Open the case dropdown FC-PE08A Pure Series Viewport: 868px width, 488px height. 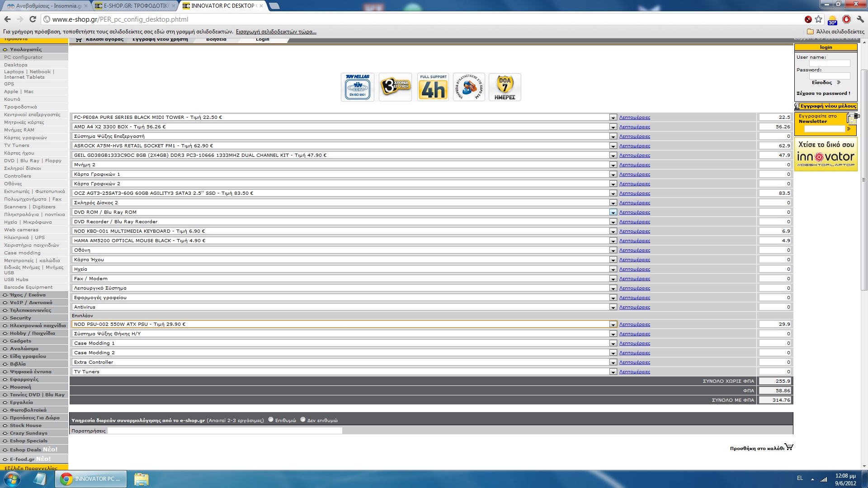(344, 117)
